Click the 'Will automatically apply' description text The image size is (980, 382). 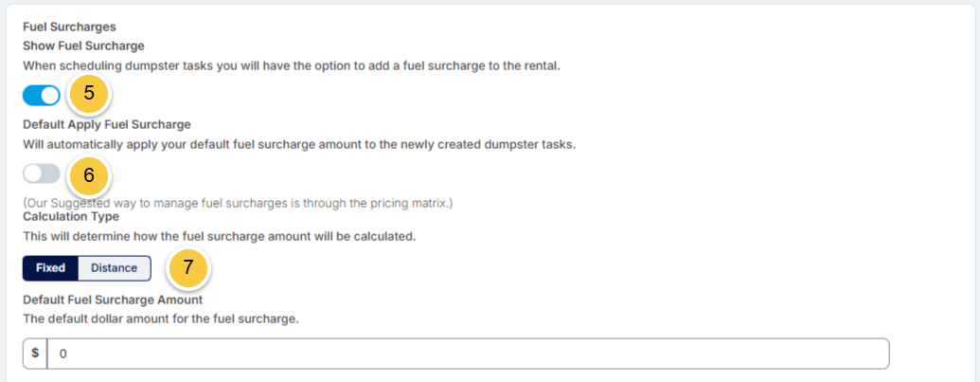[x=299, y=144]
